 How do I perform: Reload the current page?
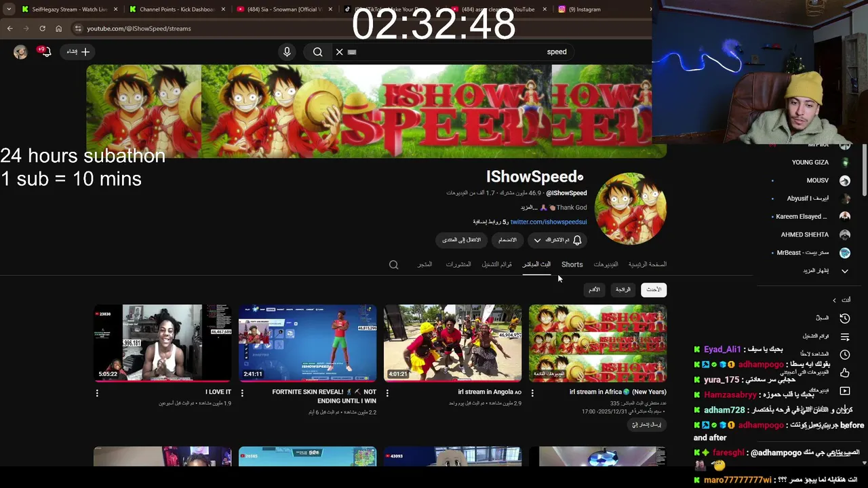(x=42, y=28)
